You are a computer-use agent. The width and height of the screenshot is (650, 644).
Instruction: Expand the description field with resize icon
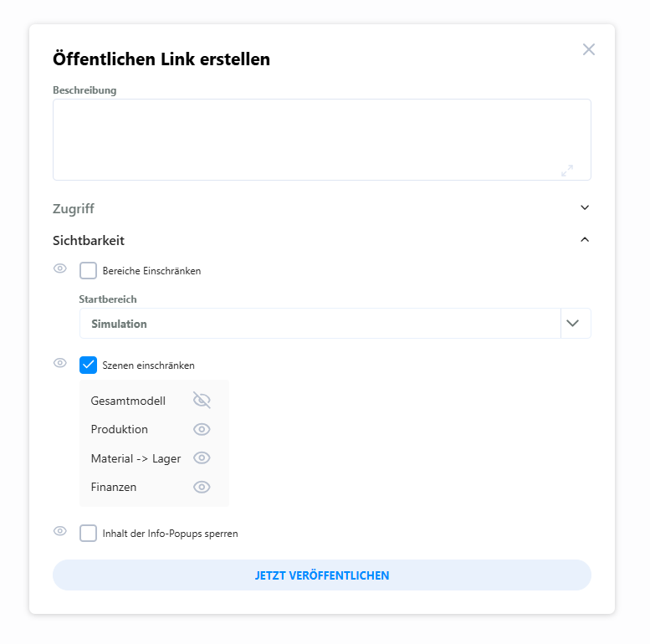click(567, 171)
